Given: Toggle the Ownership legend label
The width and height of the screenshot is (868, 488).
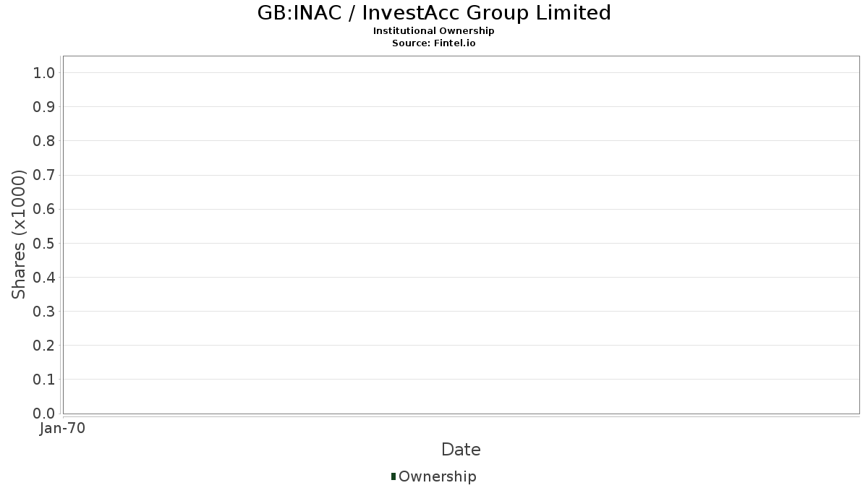Looking at the screenshot, I should [437, 476].
